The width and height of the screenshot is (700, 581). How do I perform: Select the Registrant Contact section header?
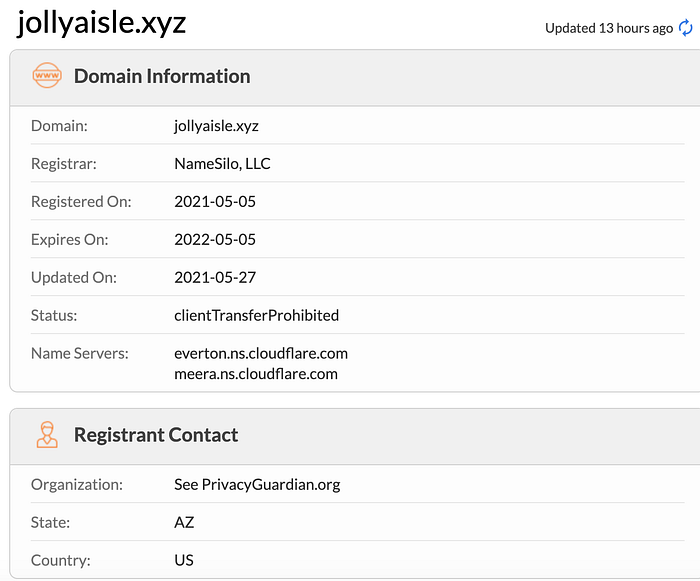[x=156, y=435]
